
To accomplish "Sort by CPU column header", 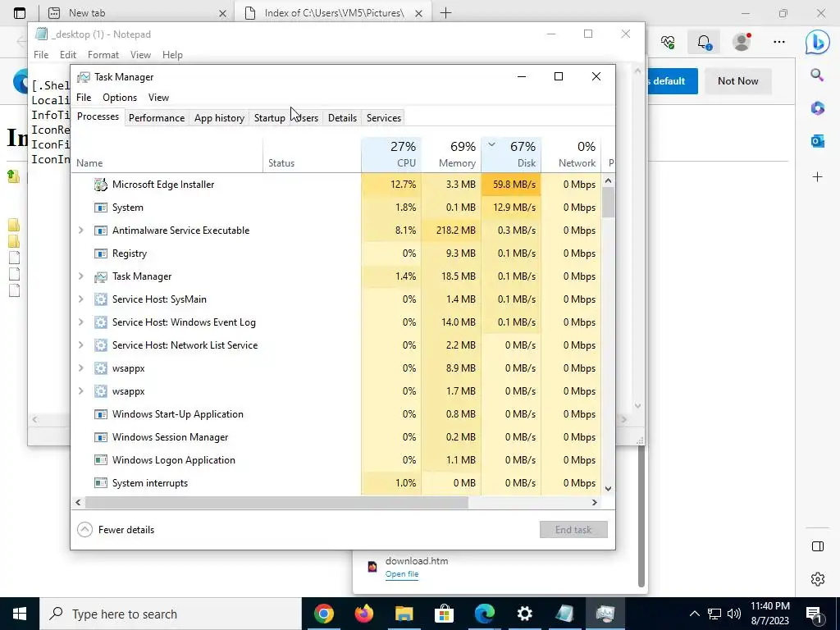I will click(x=391, y=154).
